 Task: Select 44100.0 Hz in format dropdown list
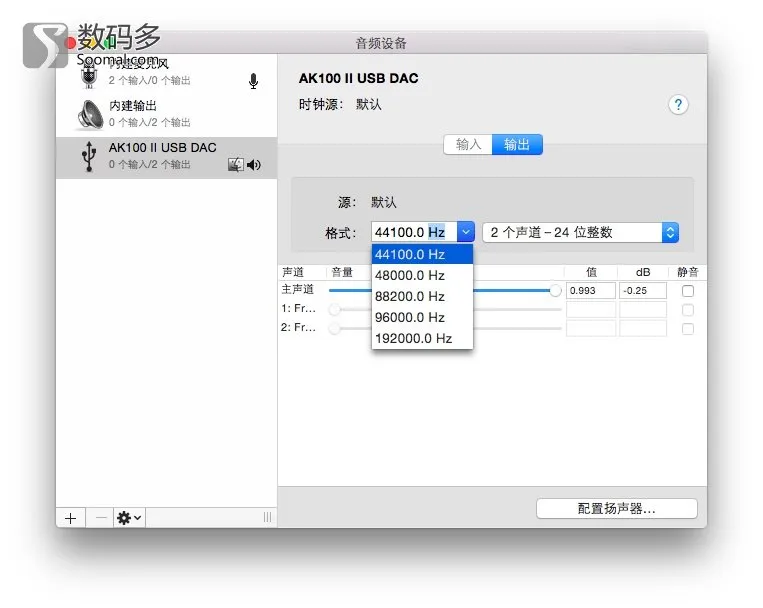coord(422,254)
